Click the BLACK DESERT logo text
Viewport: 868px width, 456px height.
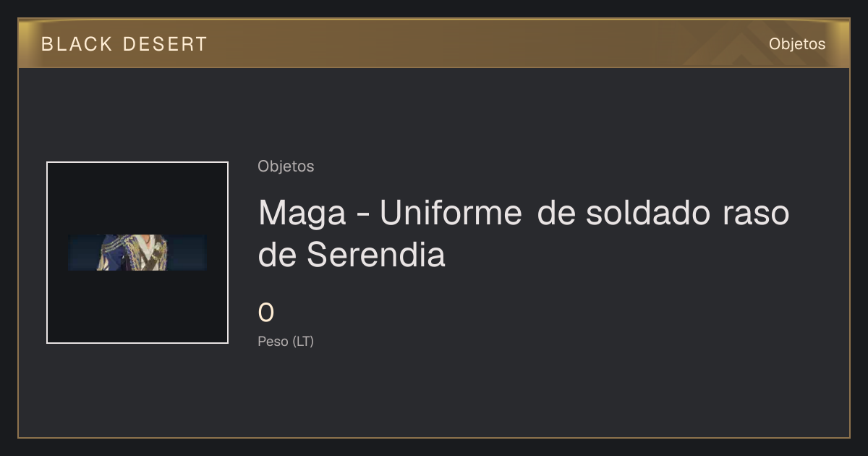click(124, 44)
